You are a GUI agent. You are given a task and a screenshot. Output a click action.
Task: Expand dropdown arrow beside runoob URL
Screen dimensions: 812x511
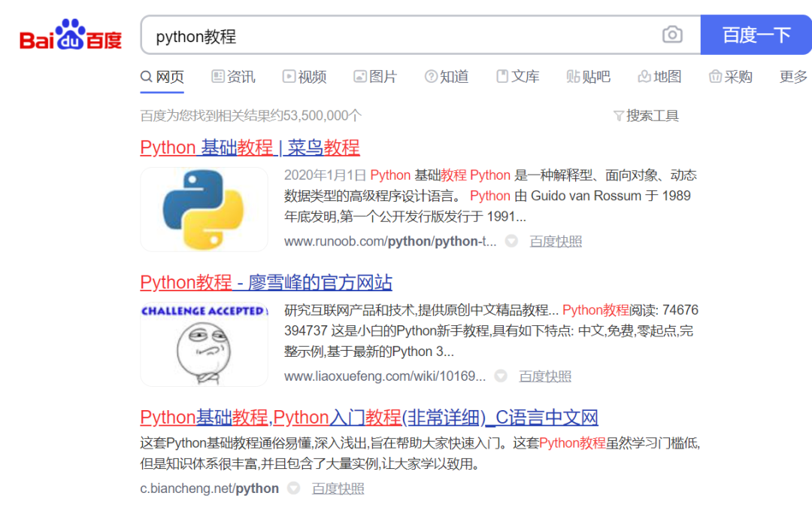click(x=512, y=241)
